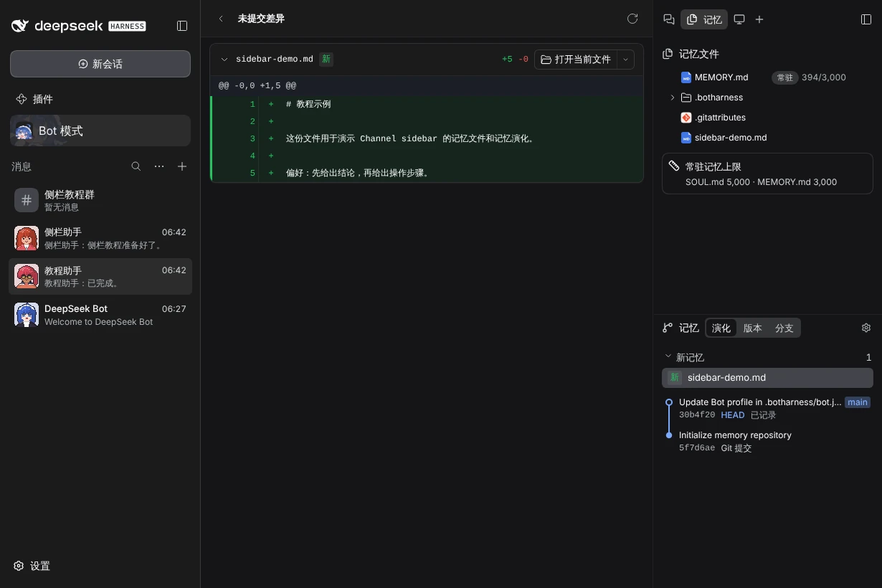Add a new panel tab with plus
The width and height of the screenshot is (882, 588).
pos(759,19)
